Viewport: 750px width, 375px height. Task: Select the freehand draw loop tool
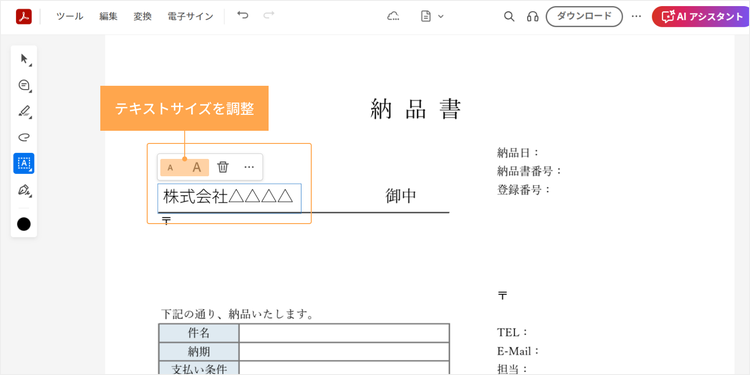coord(24,138)
